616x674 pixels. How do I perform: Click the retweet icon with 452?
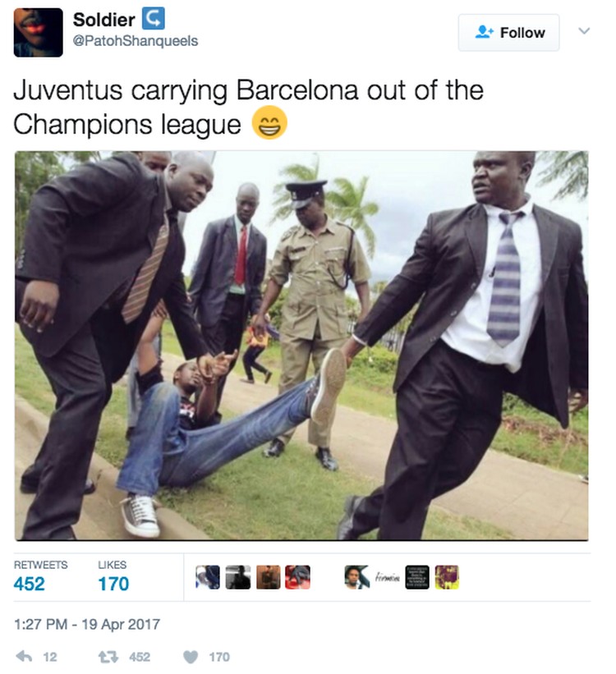[x=108, y=657]
